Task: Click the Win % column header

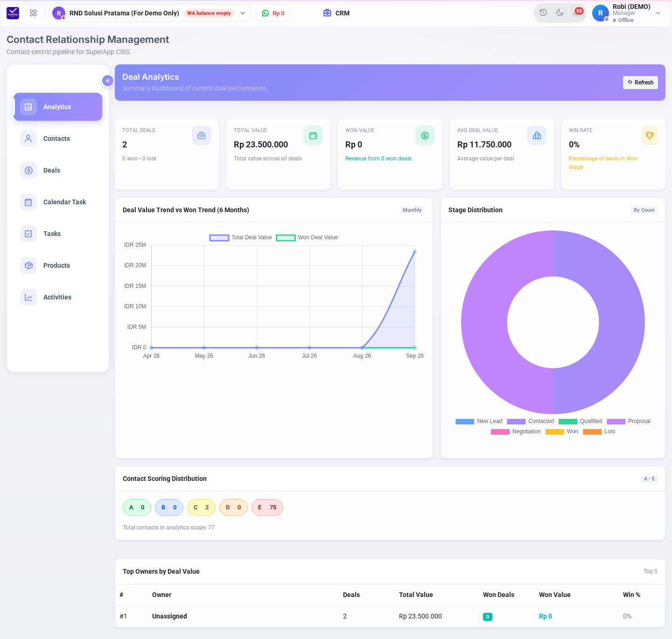Action: pyautogui.click(x=631, y=595)
